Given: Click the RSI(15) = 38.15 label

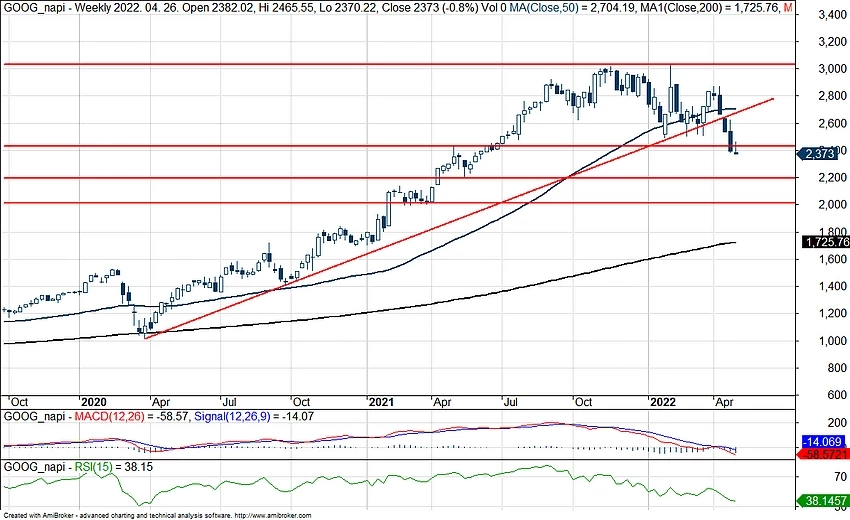Looking at the screenshot, I should (x=113, y=467).
